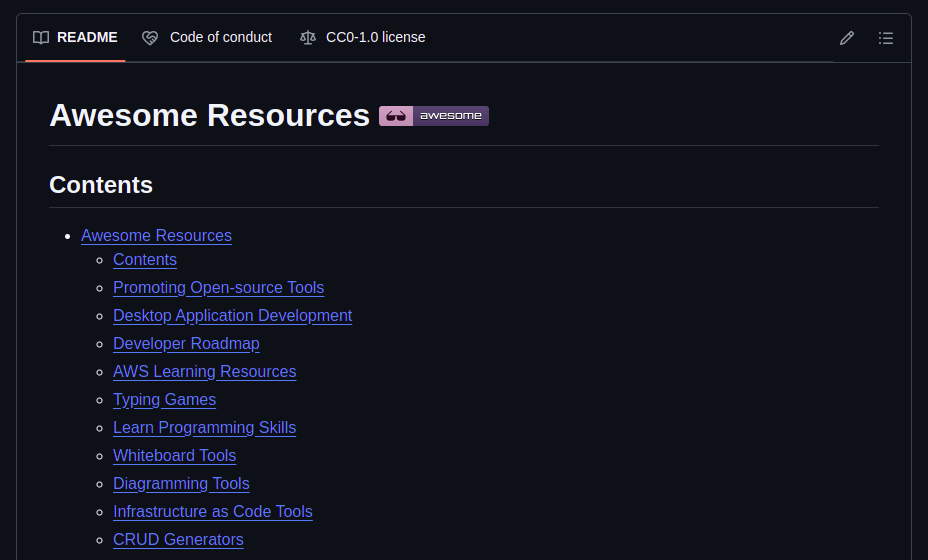
Task: Click the book icon beside README
Action: click(x=41, y=38)
